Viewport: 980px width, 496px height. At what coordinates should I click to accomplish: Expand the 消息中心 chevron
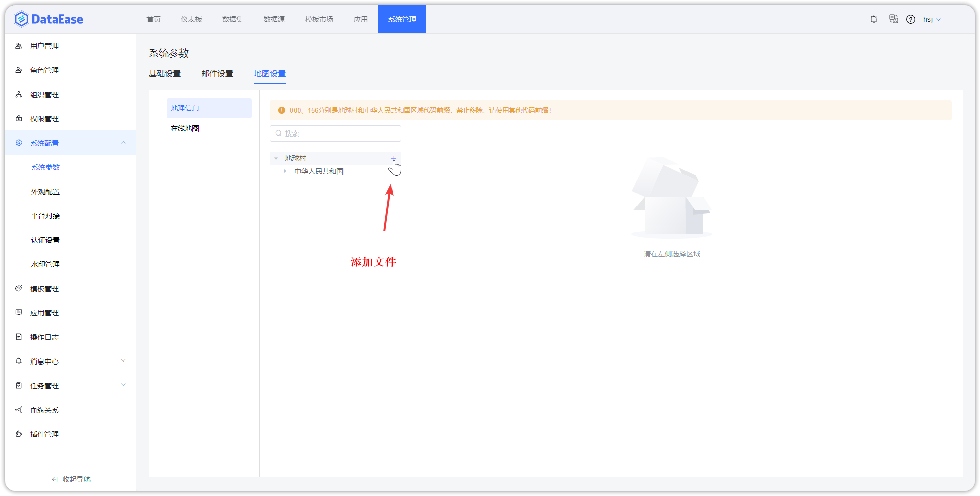(x=123, y=361)
